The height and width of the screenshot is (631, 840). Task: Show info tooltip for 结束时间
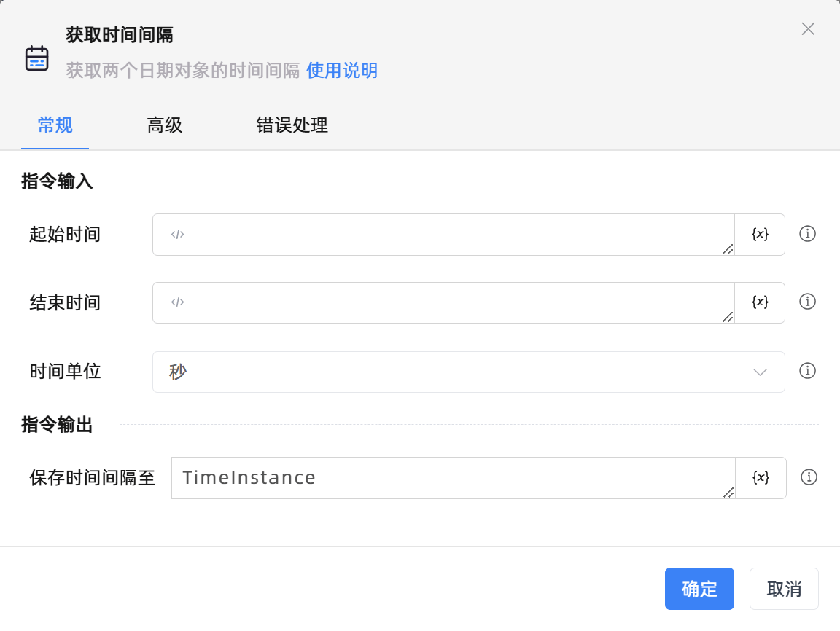[807, 302]
